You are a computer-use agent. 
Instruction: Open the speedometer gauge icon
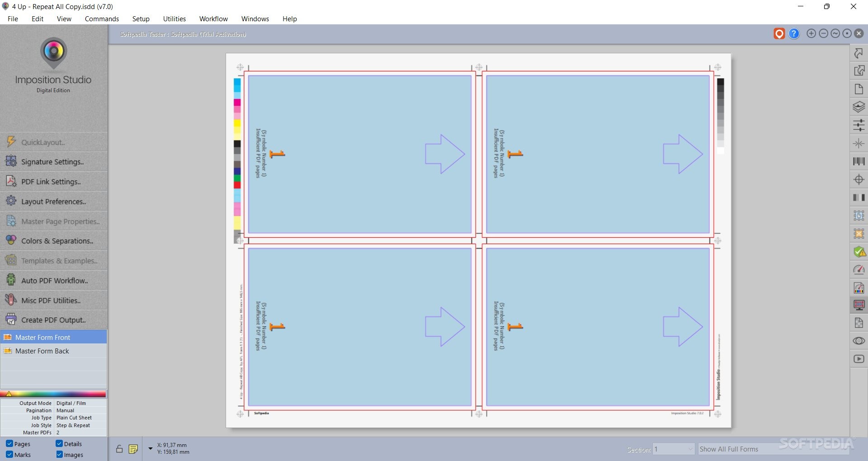(x=859, y=270)
